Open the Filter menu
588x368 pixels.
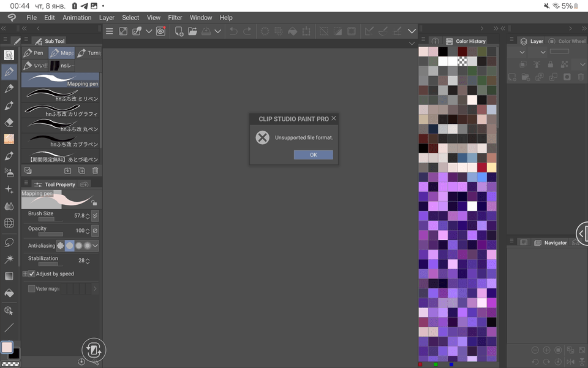(175, 18)
